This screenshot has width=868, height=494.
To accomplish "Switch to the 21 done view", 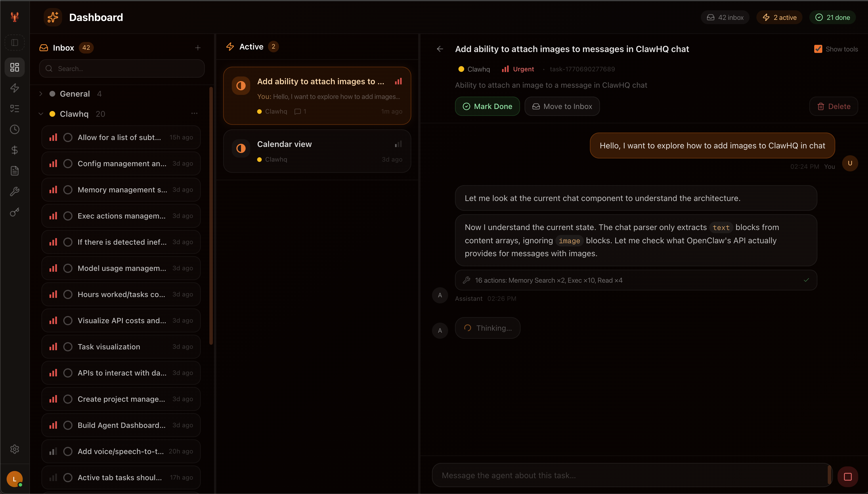I will coord(833,17).
